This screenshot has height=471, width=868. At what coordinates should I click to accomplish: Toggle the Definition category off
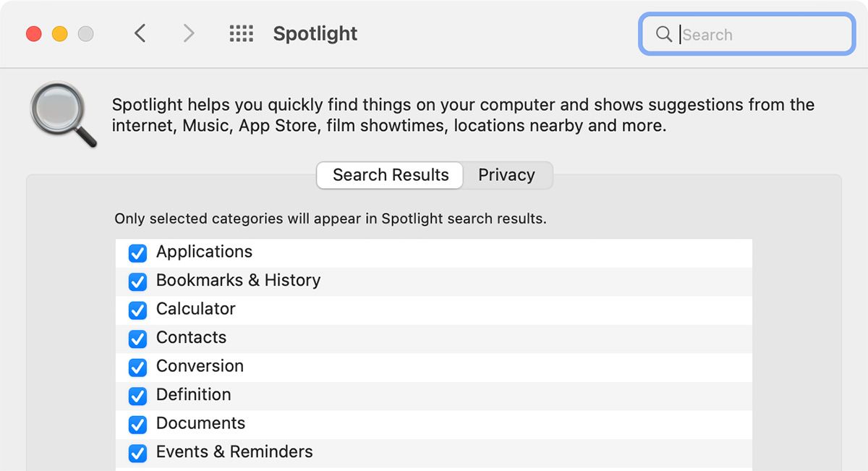[137, 396]
